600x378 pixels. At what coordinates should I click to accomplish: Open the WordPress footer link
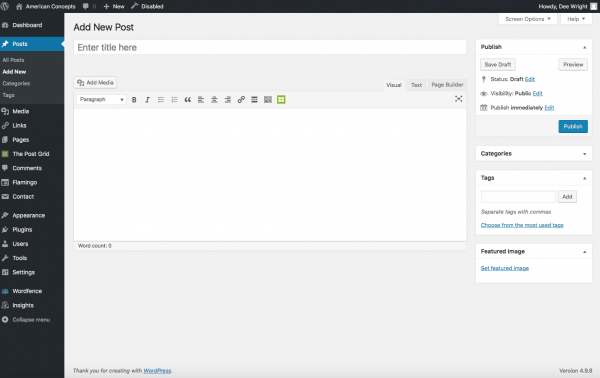[157, 370]
